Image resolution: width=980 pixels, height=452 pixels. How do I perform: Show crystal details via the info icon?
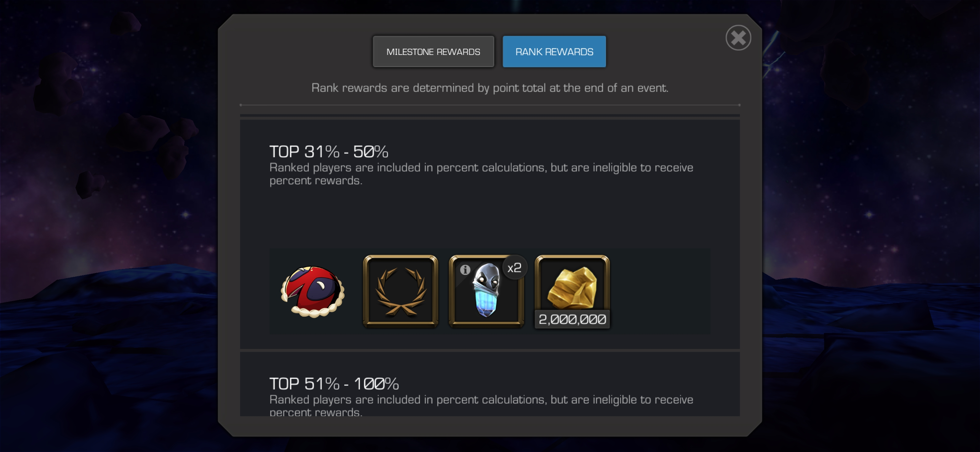pyautogui.click(x=465, y=270)
